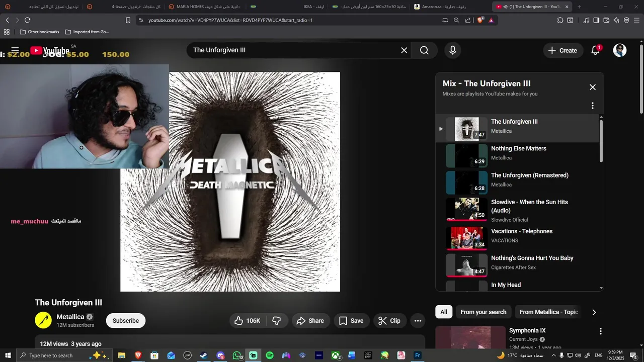
Task: Open Spotify from the taskbar
Action: [x=270, y=355]
